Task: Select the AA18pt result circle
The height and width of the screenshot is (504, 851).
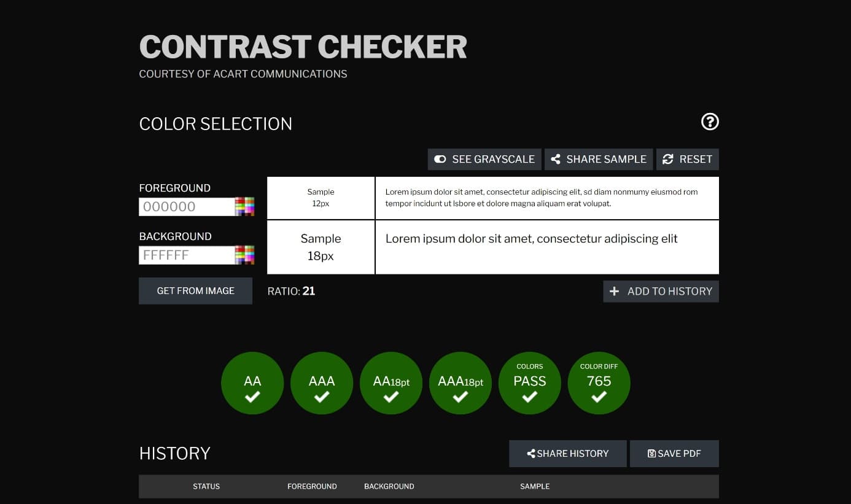Action: click(391, 382)
